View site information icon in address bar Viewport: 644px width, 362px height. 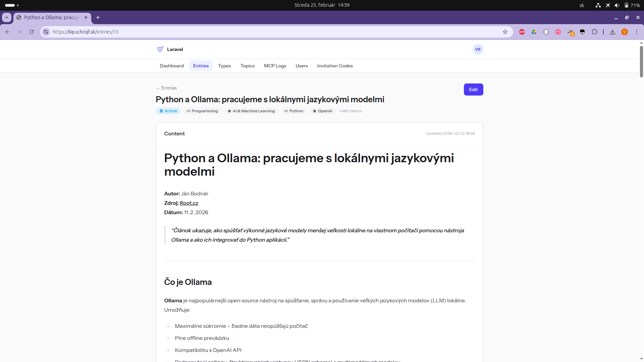pyautogui.click(x=46, y=32)
